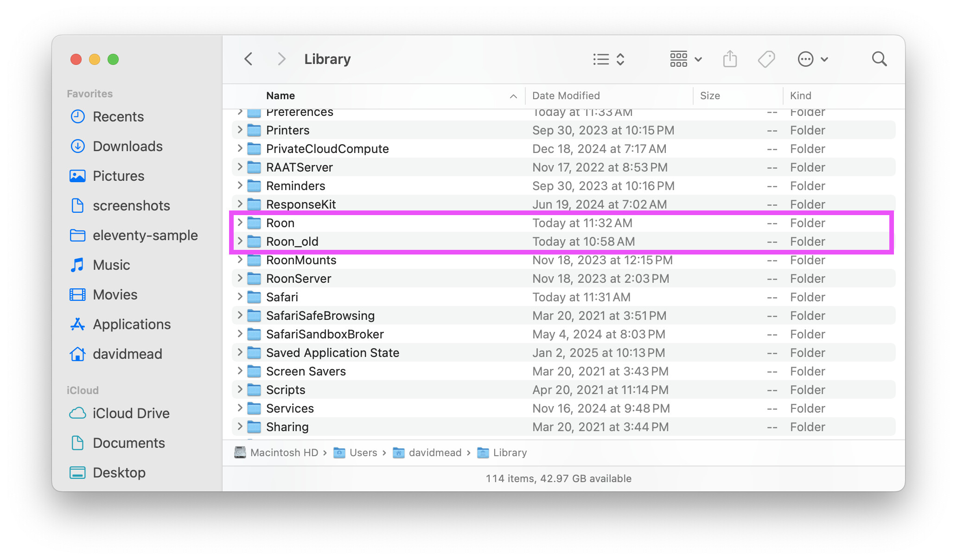This screenshot has height=560, width=957.
Task: Open the ellipsis Action menu
Action: point(813,59)
